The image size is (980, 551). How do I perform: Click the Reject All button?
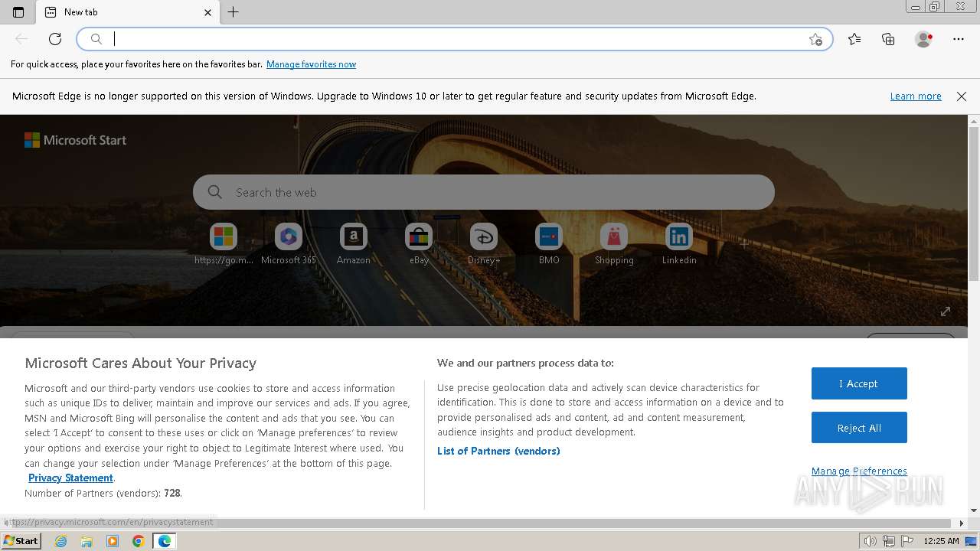pos(859,428)
